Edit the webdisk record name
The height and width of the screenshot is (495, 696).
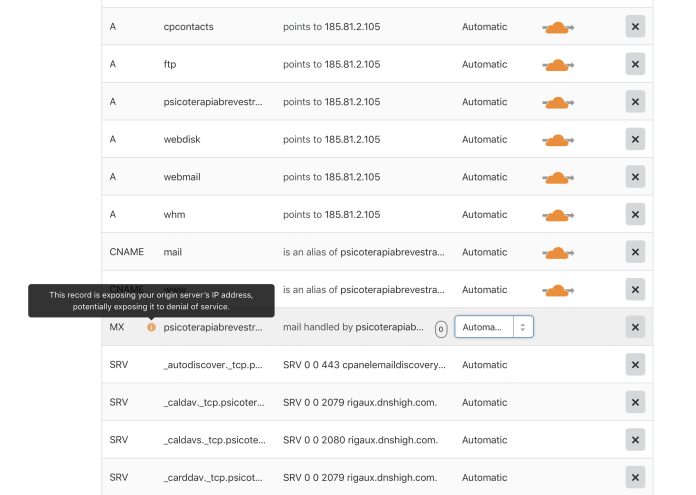coord(182,139)
